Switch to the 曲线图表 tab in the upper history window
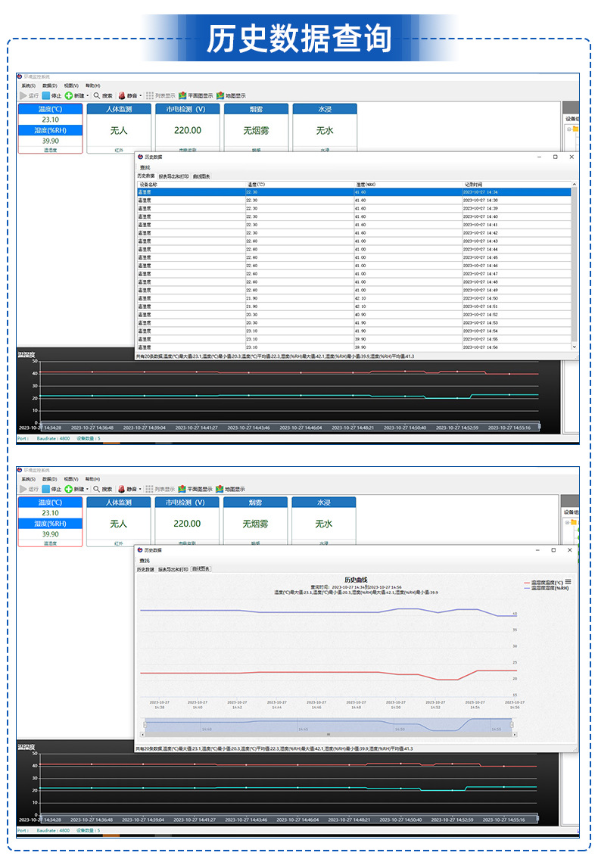The width and height of the screenshot is (598, 868). (x=201, y=176)
